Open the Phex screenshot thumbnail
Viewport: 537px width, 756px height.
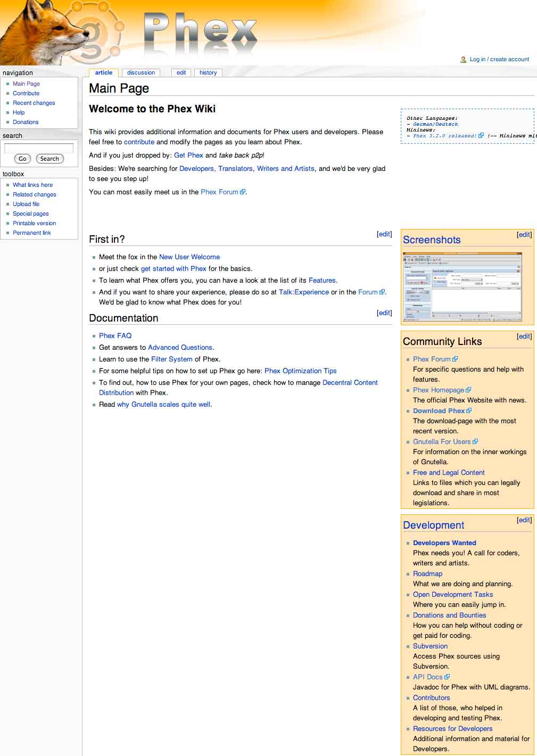coord(462,287)
